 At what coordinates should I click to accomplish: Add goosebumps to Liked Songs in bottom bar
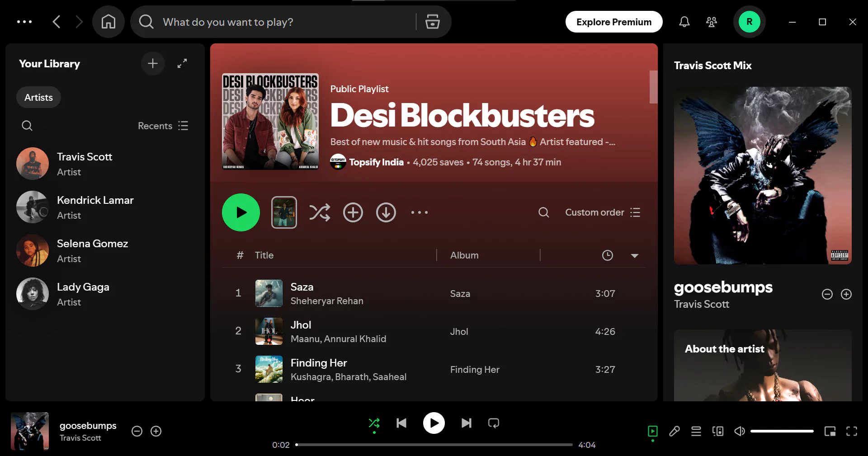(156, 431)
